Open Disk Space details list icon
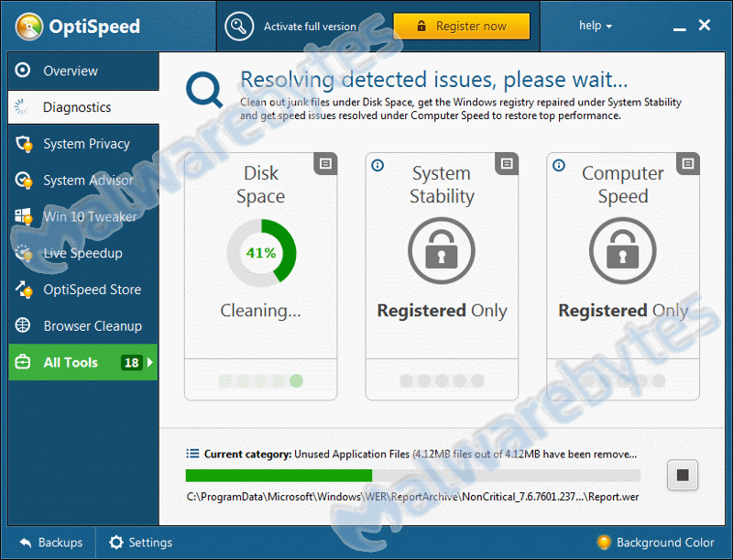 coord(325,164)
